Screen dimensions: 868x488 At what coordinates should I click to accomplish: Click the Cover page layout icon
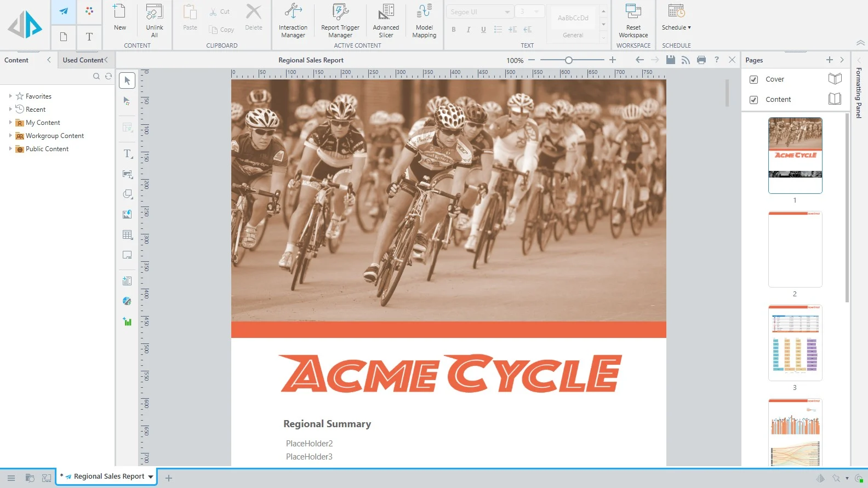point(835,79)
